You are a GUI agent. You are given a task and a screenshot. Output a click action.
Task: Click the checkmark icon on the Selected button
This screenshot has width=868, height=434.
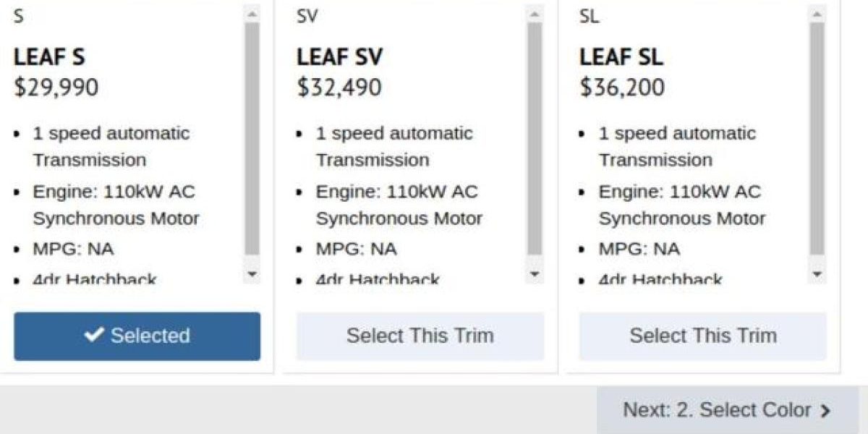click(x=94, y=335)
